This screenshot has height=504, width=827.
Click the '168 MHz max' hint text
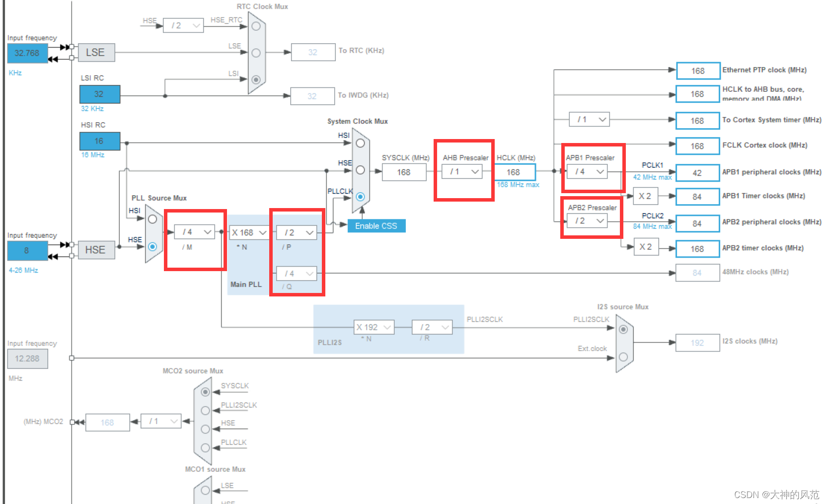518,185
